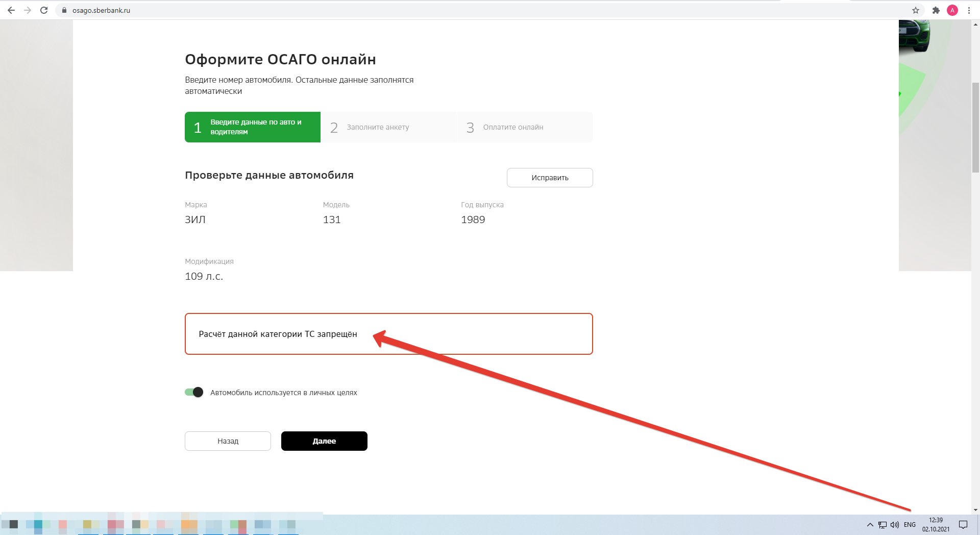Click the page's vertical scrollbar thumb
This screenshot has height=535, width=980.
click(x=975, y=128)
